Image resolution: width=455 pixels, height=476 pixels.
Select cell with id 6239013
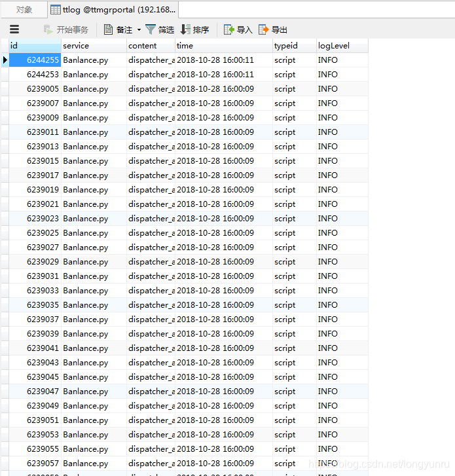coord(35,147)
